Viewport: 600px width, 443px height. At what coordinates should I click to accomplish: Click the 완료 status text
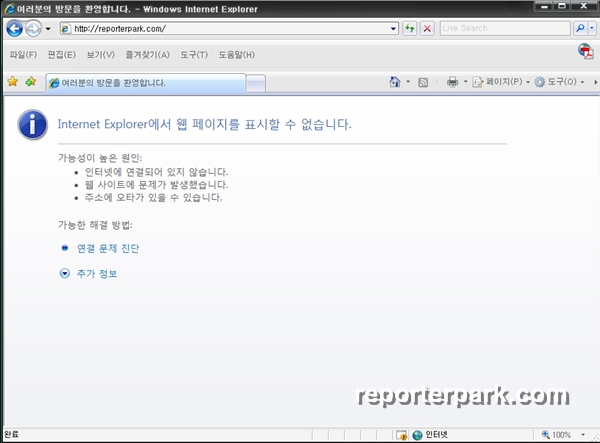(x=11, y=434)
